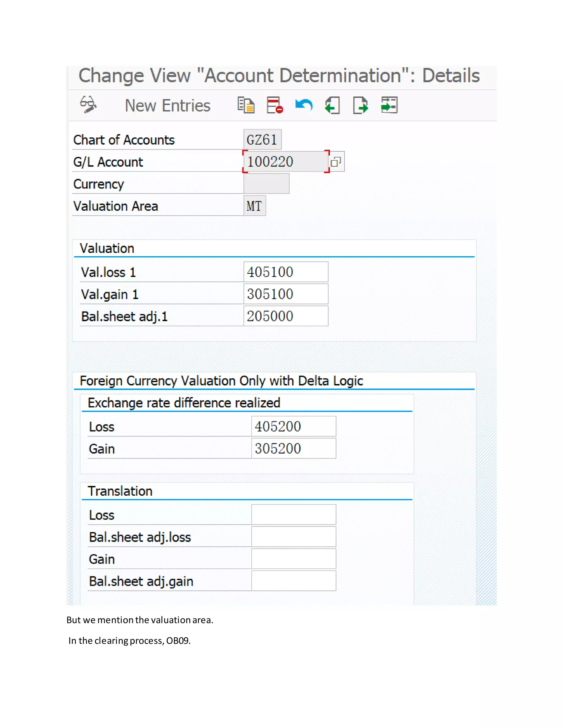Click the Delete entry icon
Image resolution: width=563 pixels, height=728 pixels.
275,105
